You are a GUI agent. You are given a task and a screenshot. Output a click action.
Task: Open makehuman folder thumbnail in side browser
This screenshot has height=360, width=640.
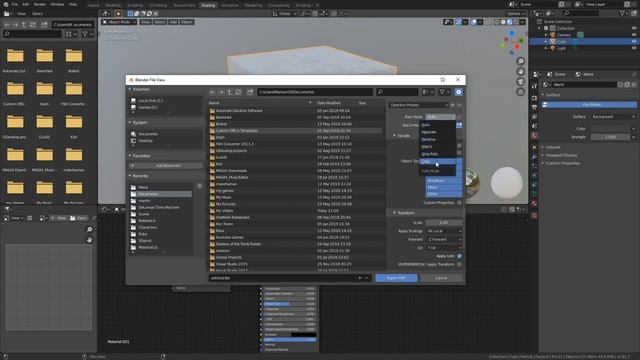(74, 155)
